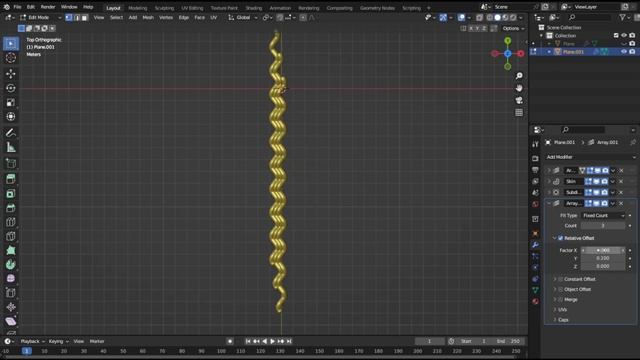
Task: Collapse the Array modifier panel
Action: pyautogui.click(x=549, y=203)
